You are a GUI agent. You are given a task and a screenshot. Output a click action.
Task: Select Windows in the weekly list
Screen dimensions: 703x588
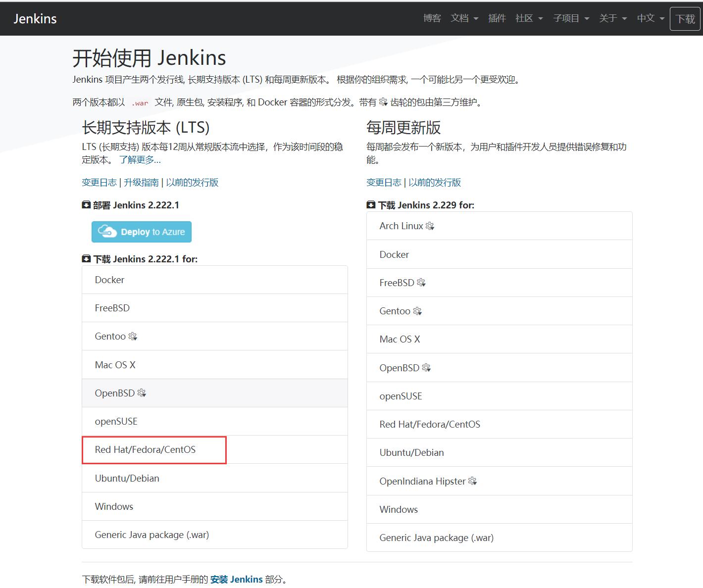500,509
